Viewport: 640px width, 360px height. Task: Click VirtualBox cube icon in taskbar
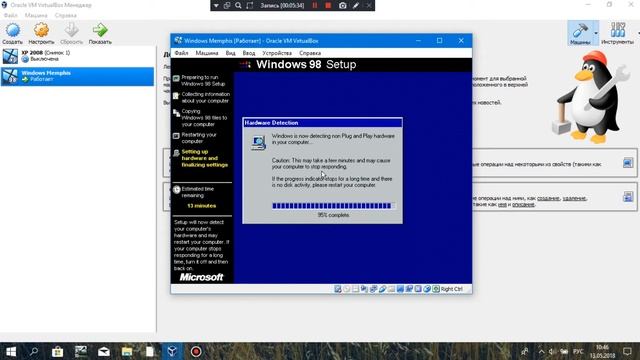coord(172,351)
